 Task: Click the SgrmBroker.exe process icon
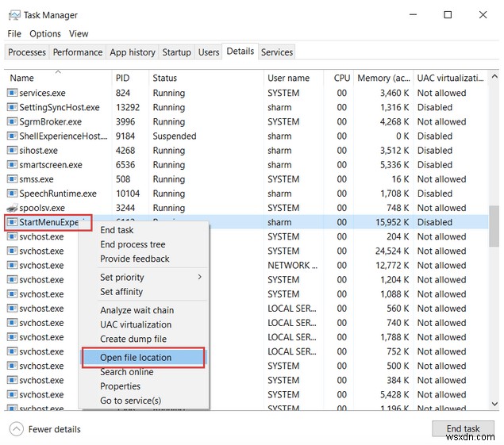[12, 122]
